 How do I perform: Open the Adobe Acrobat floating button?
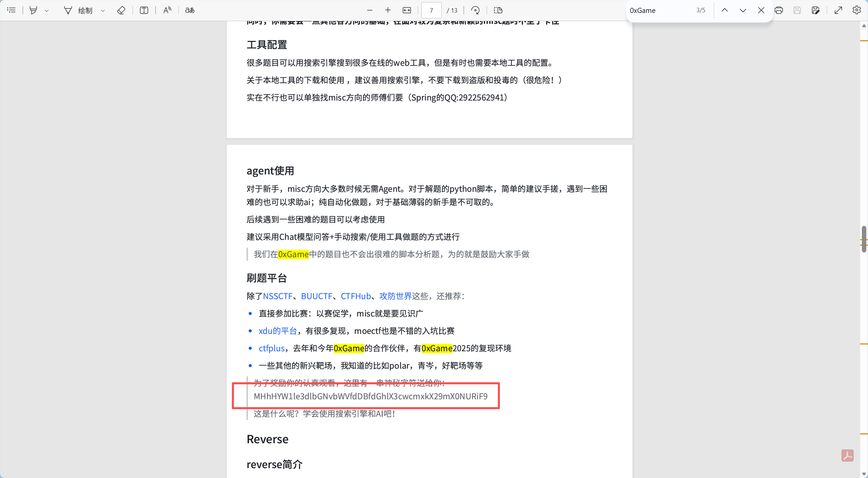coord(847,456)
